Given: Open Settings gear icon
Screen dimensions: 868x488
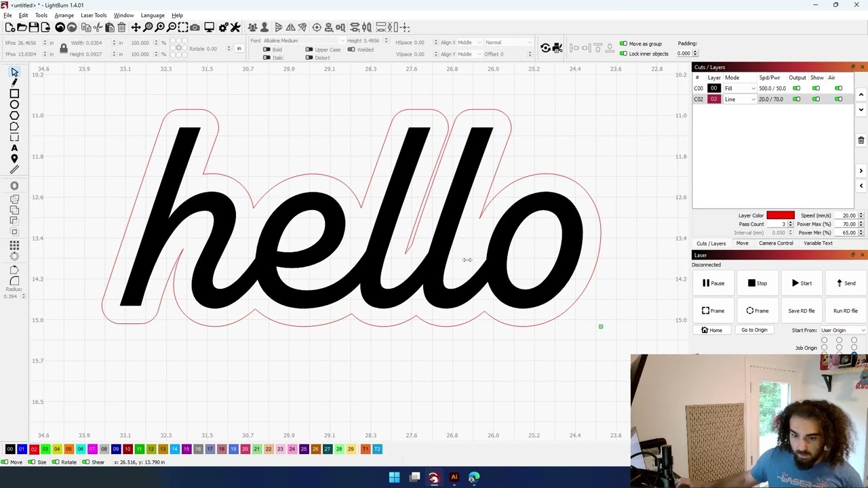Looking at the screenshot, I should (x=222, y=27).
